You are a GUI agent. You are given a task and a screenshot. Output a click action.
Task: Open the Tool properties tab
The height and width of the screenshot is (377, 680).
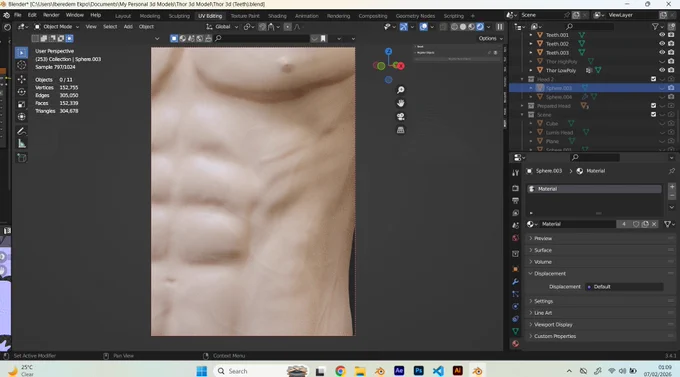point(515,173)
